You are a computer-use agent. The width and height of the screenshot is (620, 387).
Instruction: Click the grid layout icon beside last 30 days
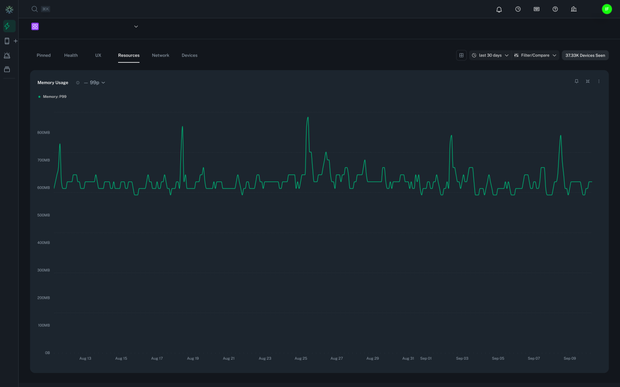pos(461,55)
